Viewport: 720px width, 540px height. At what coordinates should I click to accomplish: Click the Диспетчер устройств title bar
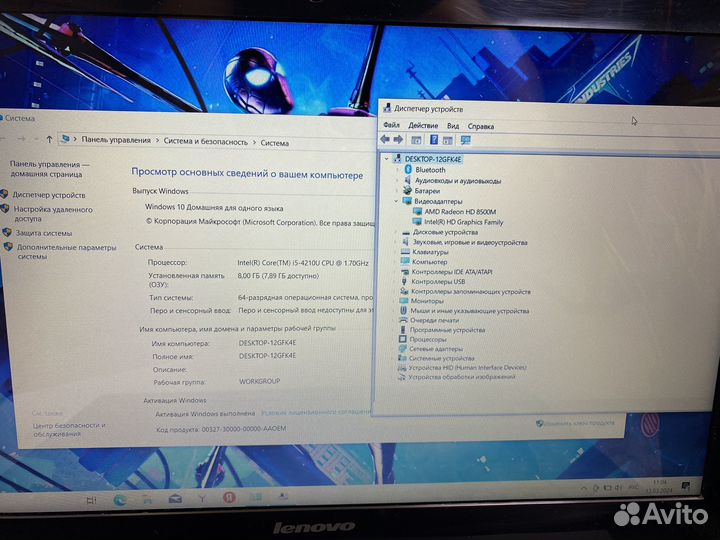[549, 110]
